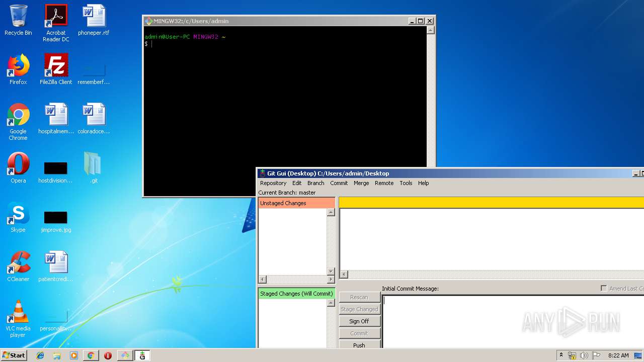This screenshot has width=644, height=362.
Task: Click Current Branch: master label
Action: coord(287,193)
